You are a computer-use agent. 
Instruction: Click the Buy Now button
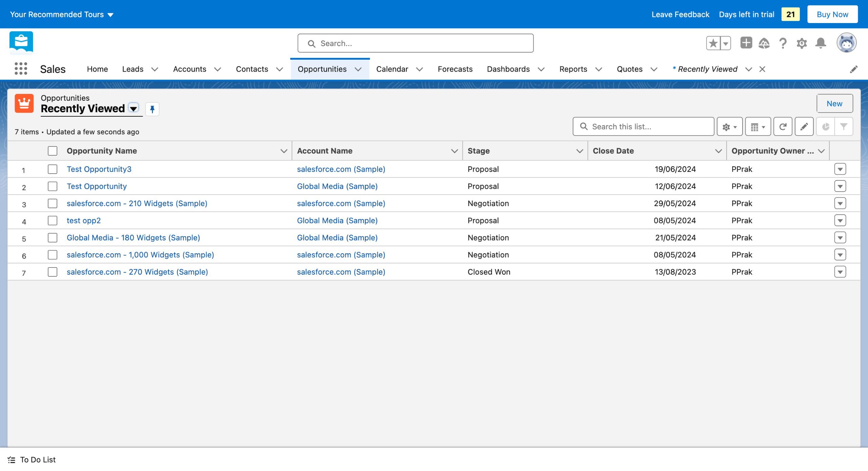tap(832, 14)
